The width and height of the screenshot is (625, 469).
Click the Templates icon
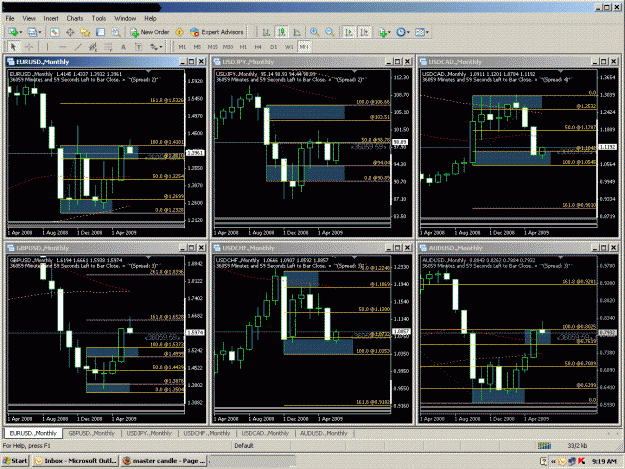click(x=421, y=32)
